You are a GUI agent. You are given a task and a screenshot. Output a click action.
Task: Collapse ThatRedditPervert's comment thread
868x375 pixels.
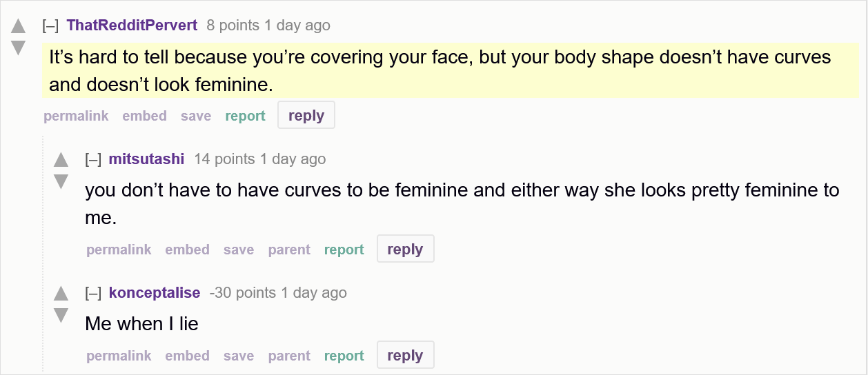pyautogui.click(x=50, y=26)
